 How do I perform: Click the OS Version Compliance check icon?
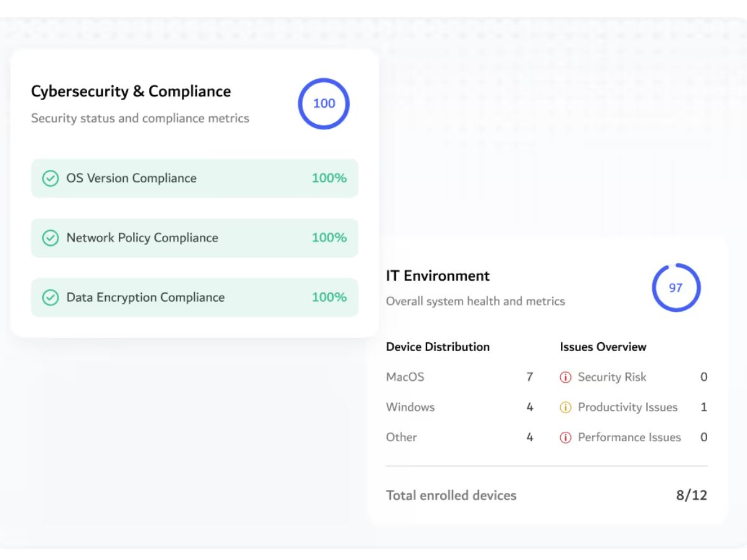(x=50, y=179)
